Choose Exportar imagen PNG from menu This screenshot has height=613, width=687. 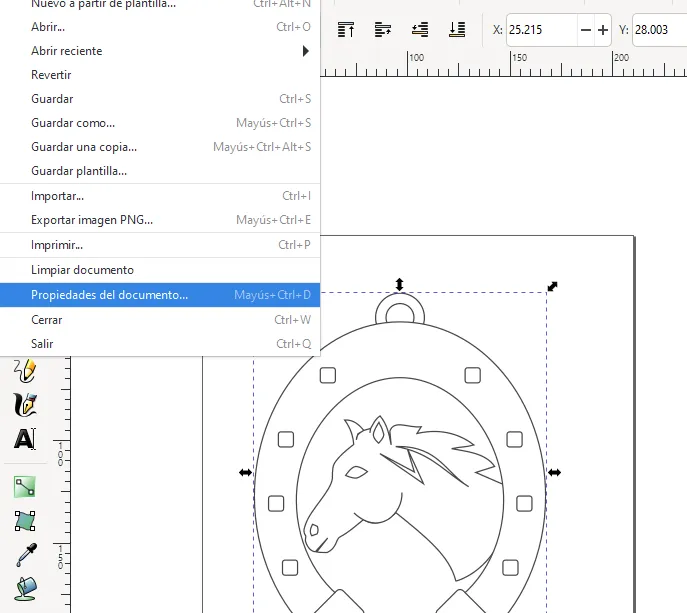[x=92, y=220]
